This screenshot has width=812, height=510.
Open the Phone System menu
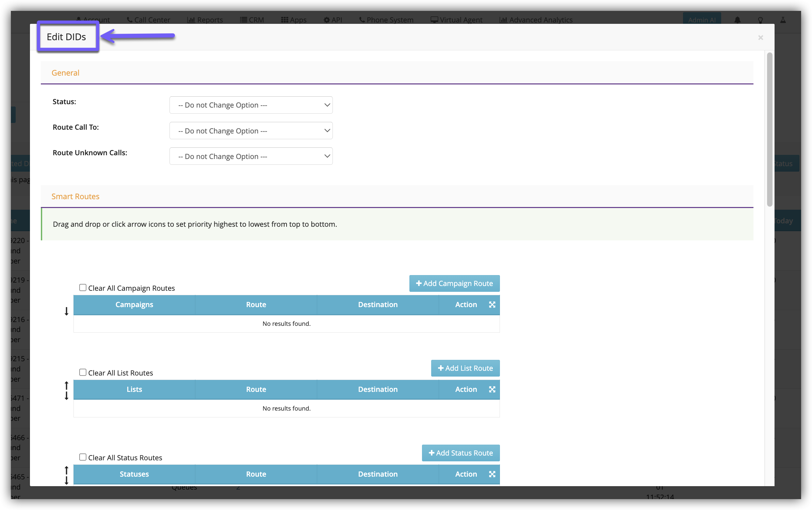point(386,20)
